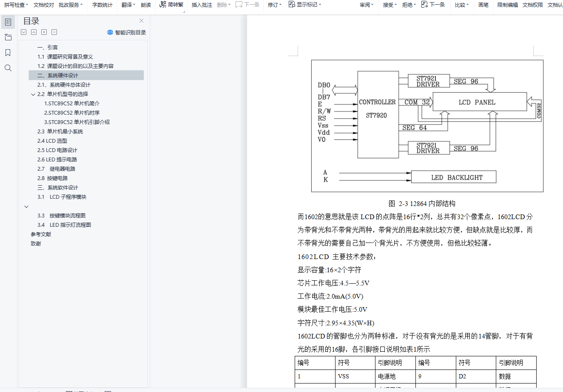The height and width of the screenshot is (392, 563).
Task: Go to outline item 3.4 LED 指示灯流程图
Action: click(64, 225)
